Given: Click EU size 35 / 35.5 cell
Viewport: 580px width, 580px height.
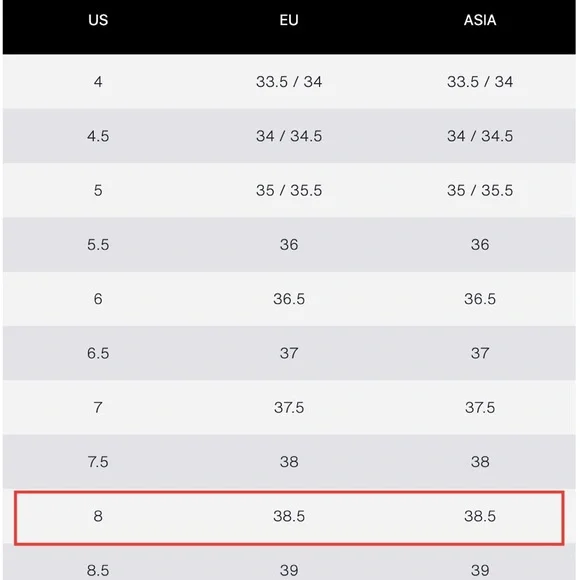Looking at the screenshot, I should point(289,190).
